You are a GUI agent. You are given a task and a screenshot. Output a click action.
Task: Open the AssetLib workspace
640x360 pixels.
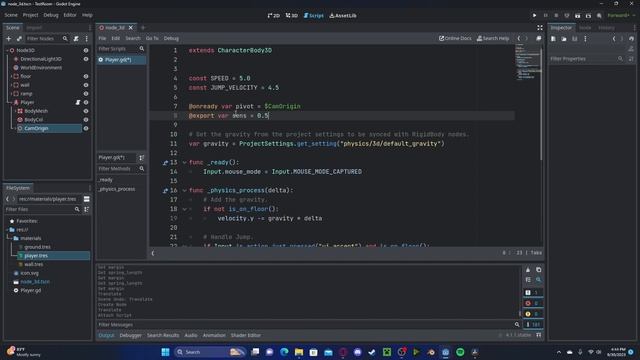(343, 16)
